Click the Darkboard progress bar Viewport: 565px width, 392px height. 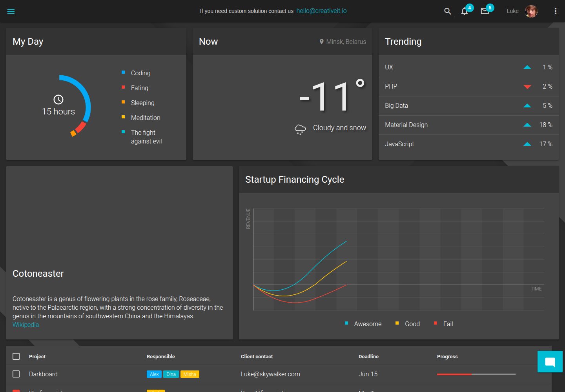pos(476,374)
